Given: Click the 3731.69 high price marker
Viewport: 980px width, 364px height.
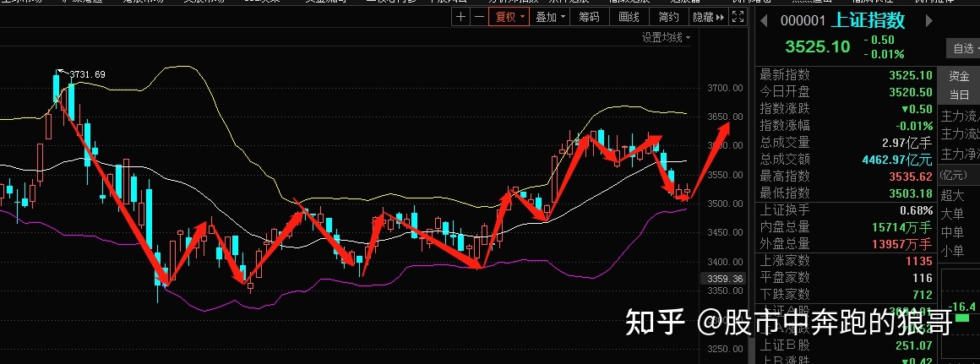Looking at the screenshot, I should tap(87, 74).
